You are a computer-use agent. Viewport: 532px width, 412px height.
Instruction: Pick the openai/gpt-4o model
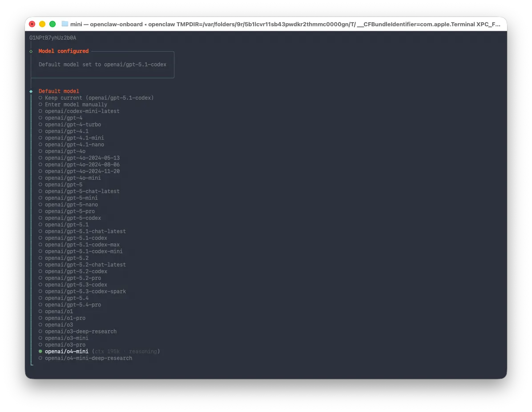(x=62, y=151)
